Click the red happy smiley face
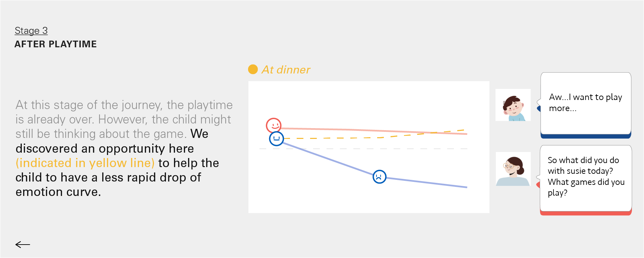 pyautogui.click(x=274, y=125)
